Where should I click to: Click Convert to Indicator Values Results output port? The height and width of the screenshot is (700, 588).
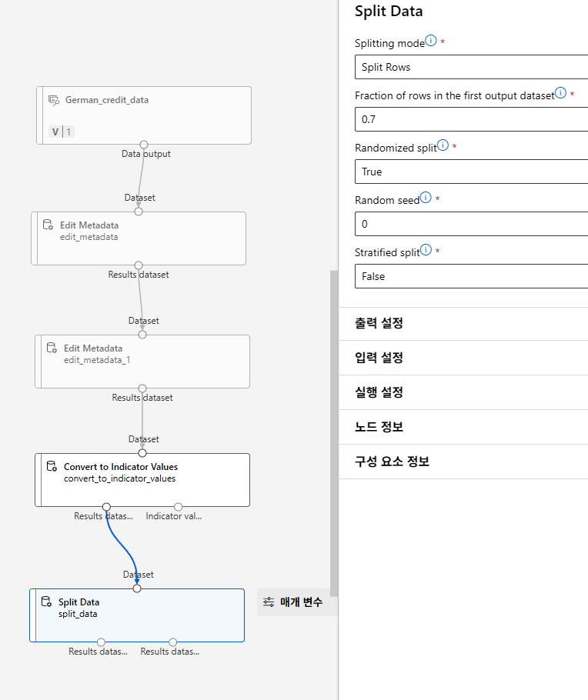click(106, 507)
